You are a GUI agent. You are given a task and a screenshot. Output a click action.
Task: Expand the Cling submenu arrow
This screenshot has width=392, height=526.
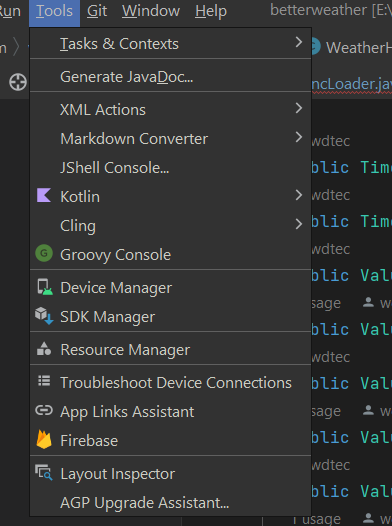point(298,224)
